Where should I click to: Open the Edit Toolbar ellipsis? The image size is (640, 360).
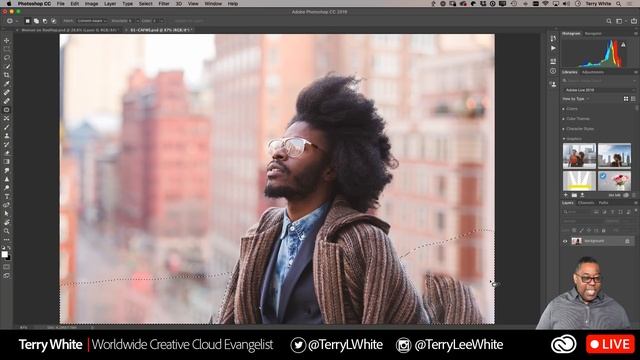click(7, 240)
